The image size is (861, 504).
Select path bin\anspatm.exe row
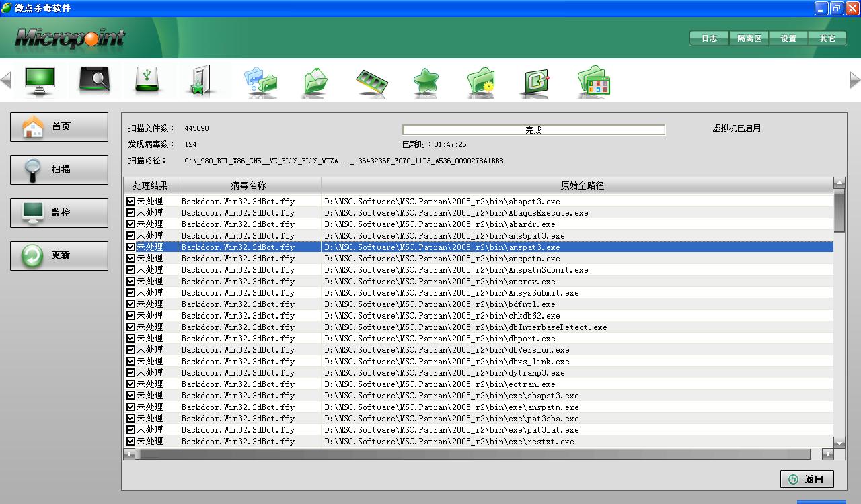[478, 258]
